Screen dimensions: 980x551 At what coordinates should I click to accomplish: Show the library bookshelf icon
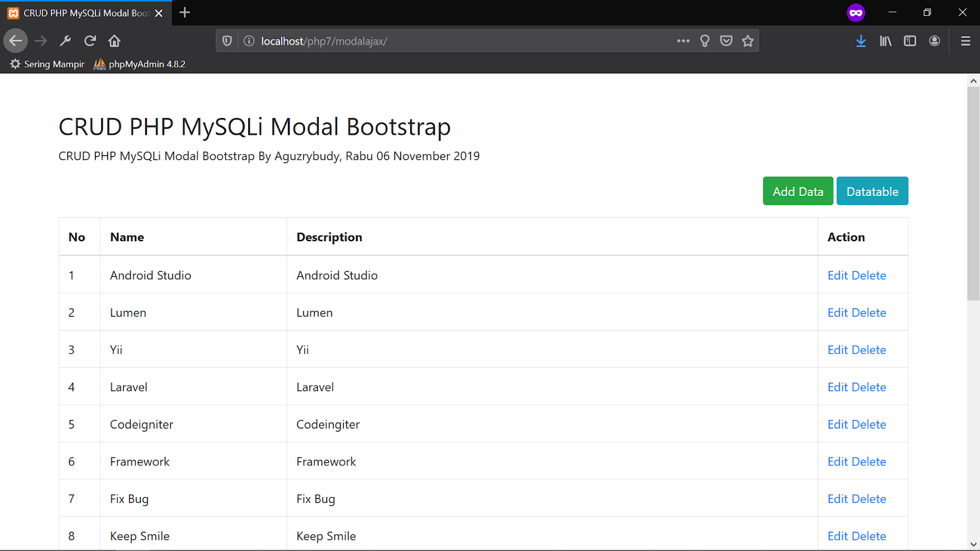(886, 41)
